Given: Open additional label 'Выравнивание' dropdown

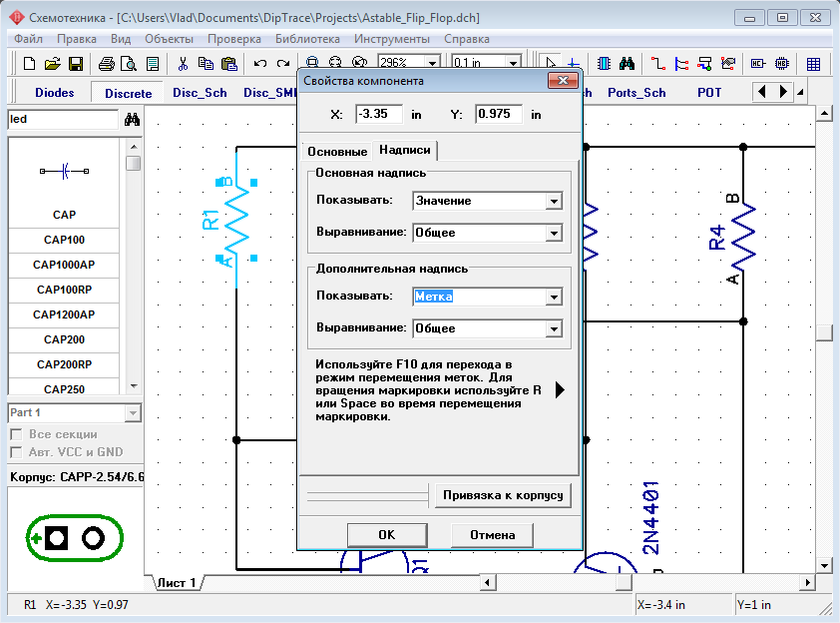Looking at the screenshot, I should point(554,328).
